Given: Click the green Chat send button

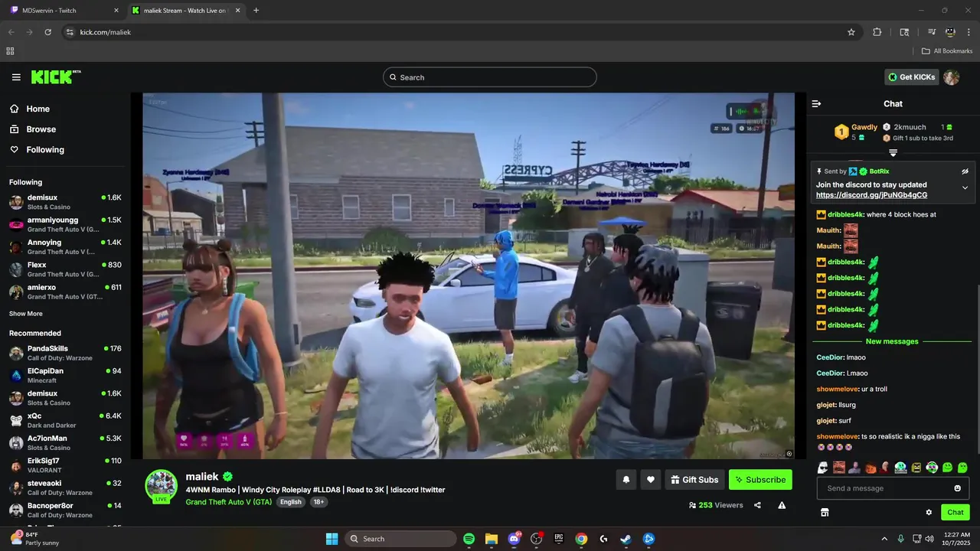Looking at the screenshot, I should click(x=955, y=513).
